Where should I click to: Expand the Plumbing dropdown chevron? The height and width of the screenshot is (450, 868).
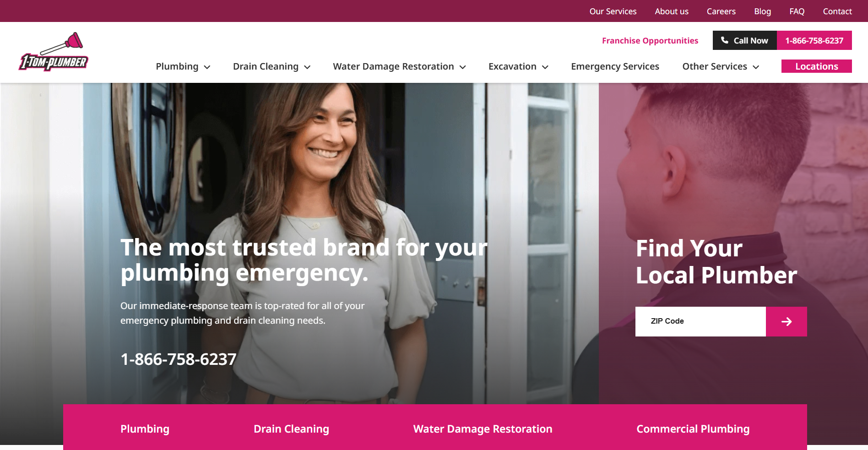pos(207,67)
